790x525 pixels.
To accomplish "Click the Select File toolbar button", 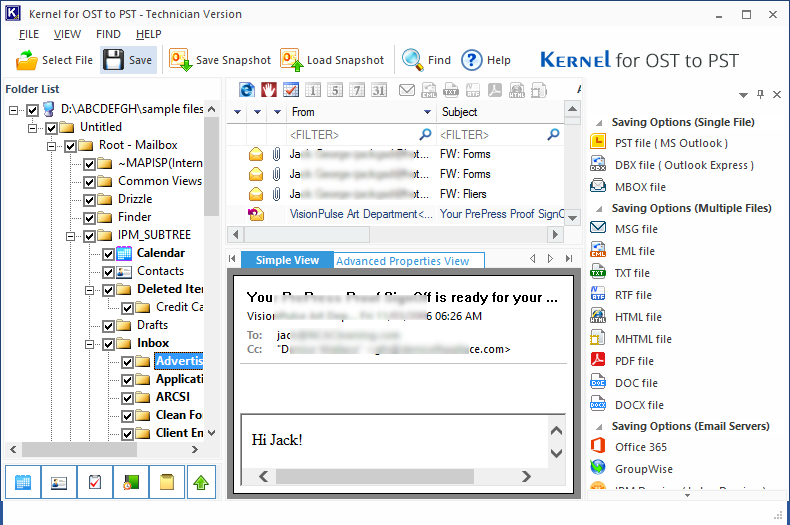I will 54,60.
